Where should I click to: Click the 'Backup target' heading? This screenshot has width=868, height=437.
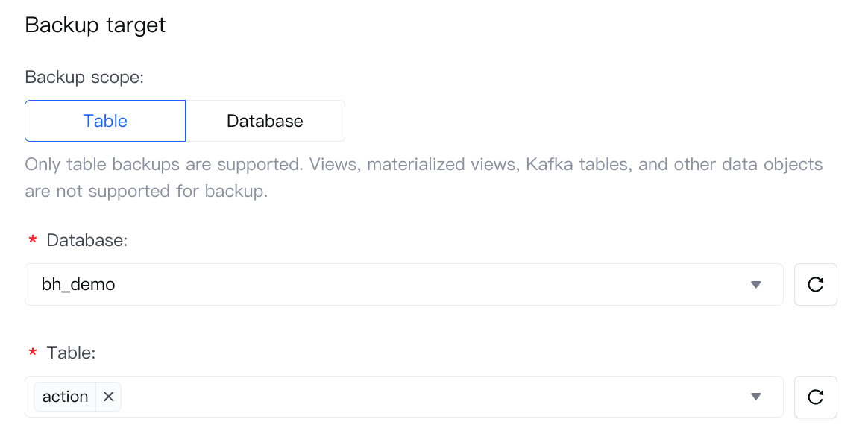[x=95, y=25]
